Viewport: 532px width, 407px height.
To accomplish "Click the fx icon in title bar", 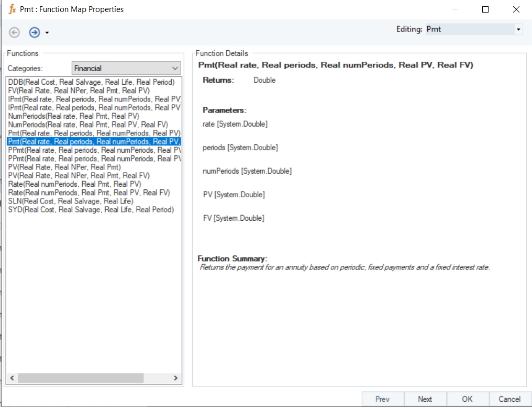I will (x=12, y=9).
